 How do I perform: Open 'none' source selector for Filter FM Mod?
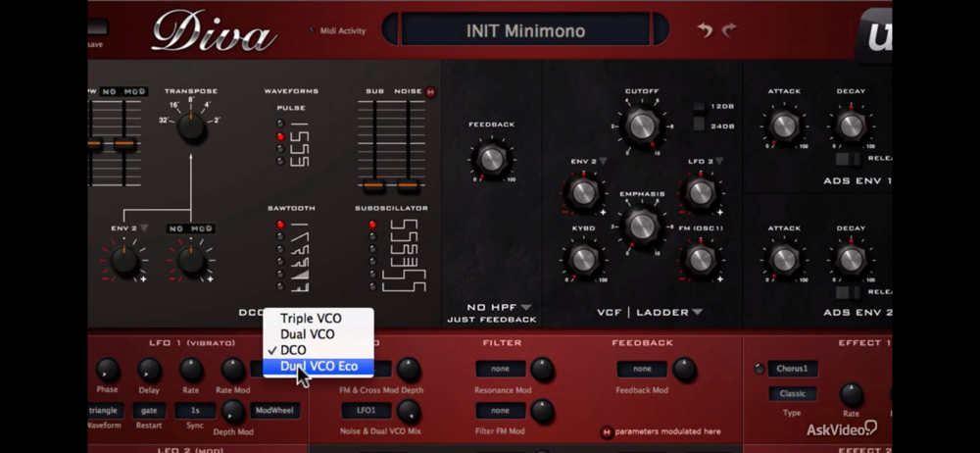click(x=500, y=411)
